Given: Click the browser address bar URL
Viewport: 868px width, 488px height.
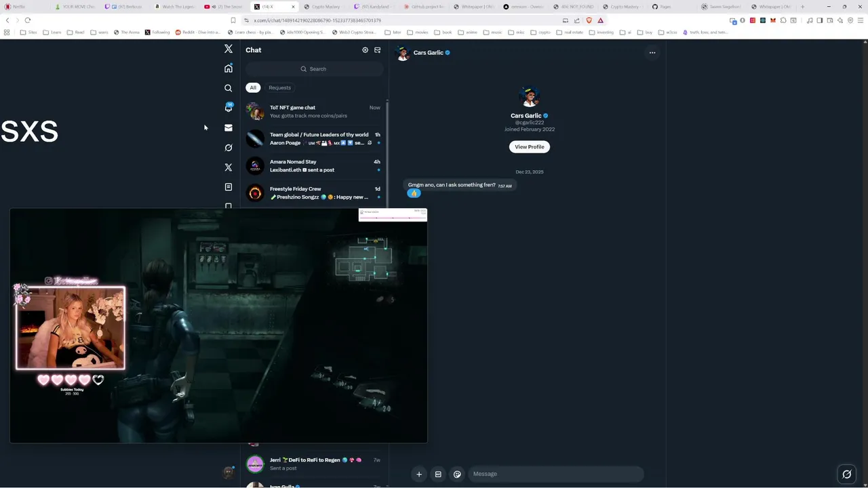Looking at the screenshot, I should click(317, 20).
